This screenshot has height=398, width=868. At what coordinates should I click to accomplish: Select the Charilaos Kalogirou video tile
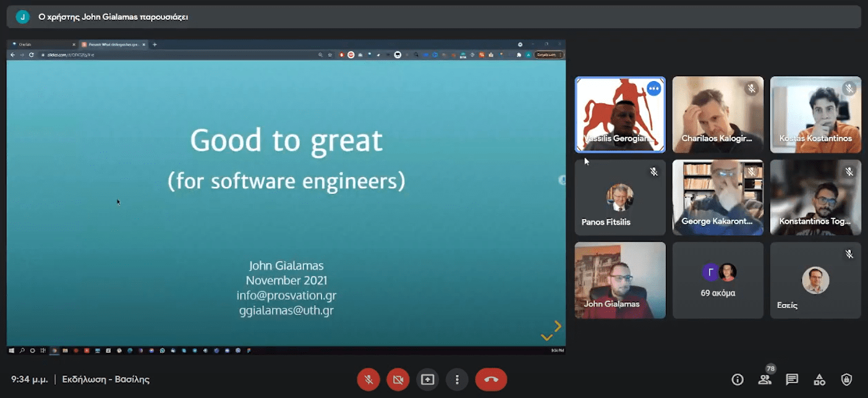coord(717,115)
